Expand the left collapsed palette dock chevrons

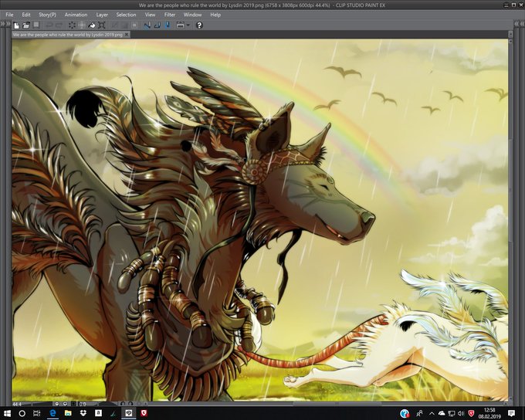(3, 24)
